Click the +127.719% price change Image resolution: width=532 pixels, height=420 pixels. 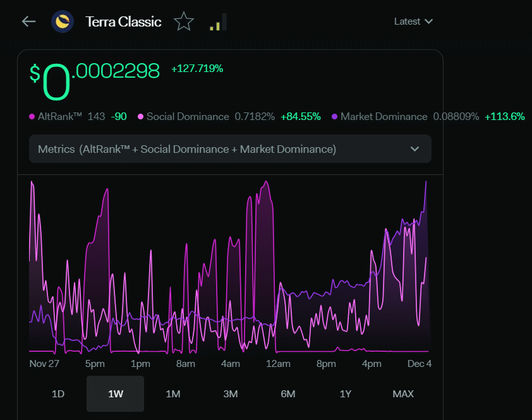pyautogui.click(x=197, y=69)
